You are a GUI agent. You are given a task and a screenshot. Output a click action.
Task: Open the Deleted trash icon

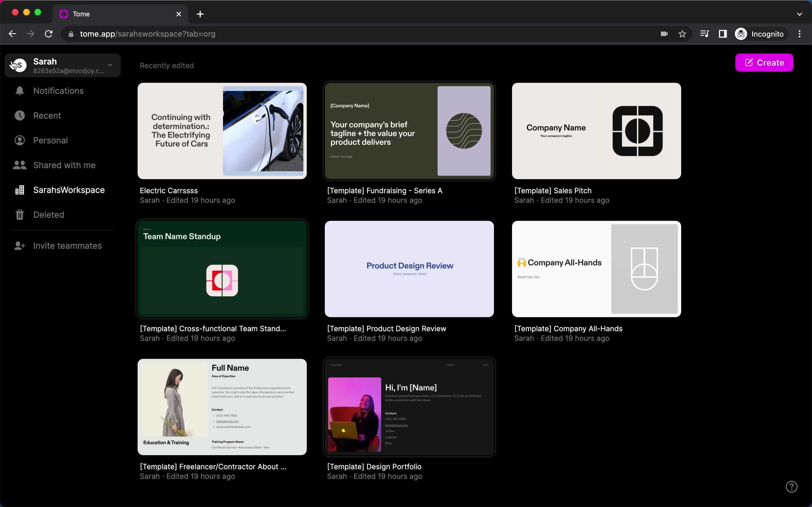(19, 214)
